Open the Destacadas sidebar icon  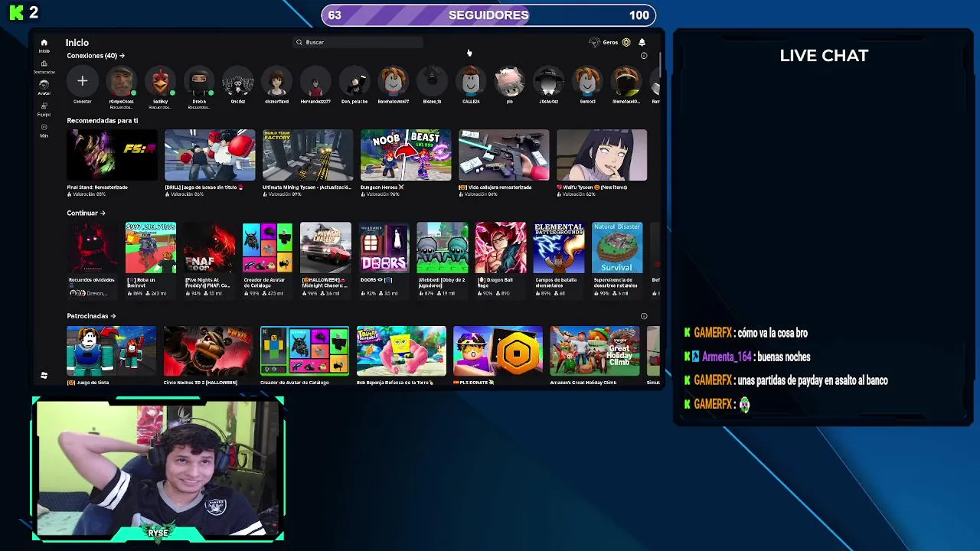click(44, 66)
